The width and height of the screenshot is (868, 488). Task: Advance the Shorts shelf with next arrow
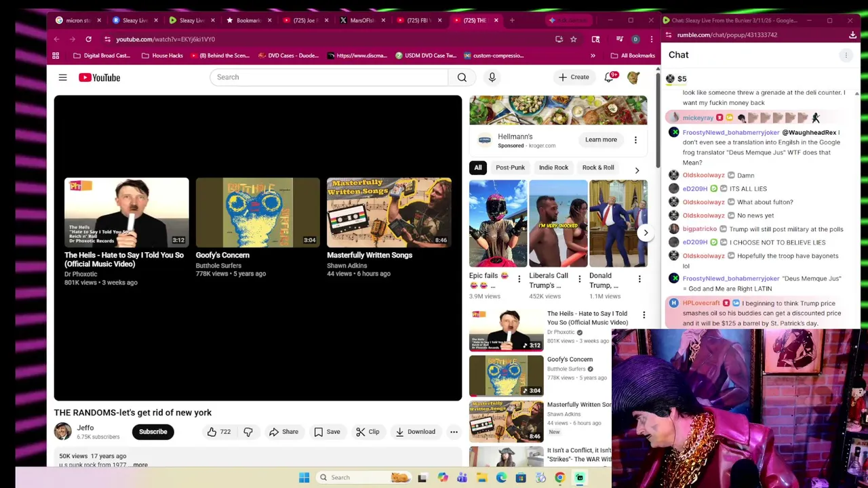click(646, 232)
